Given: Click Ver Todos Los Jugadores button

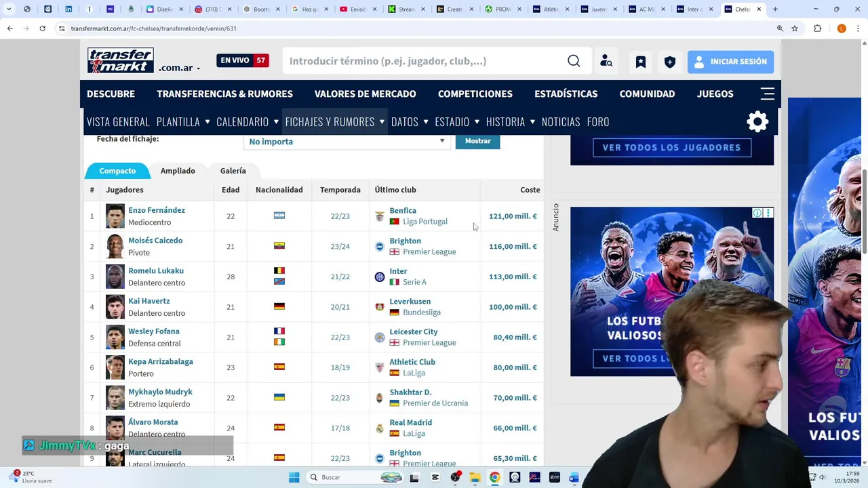Looking at the screenshot, I should (671, 148).
